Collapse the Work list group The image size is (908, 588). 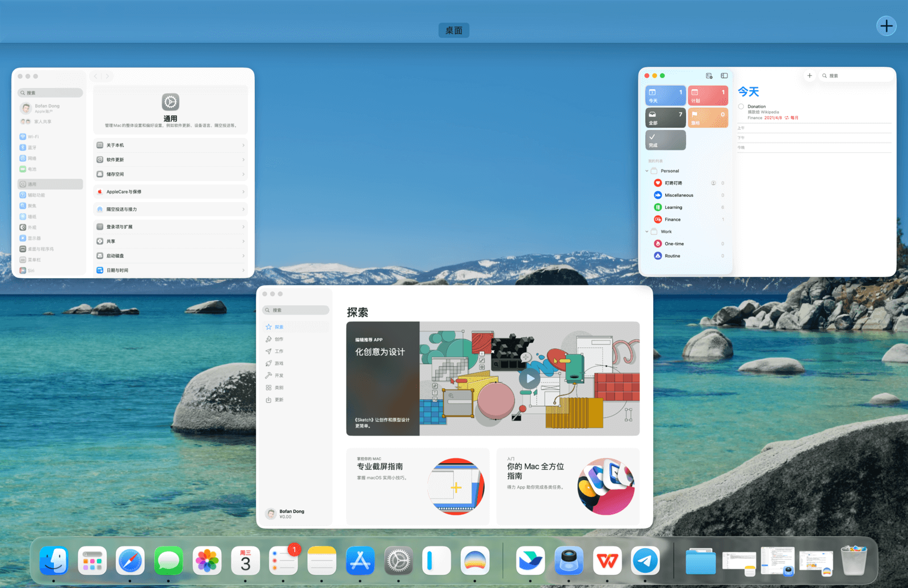(x=647, y=232)
